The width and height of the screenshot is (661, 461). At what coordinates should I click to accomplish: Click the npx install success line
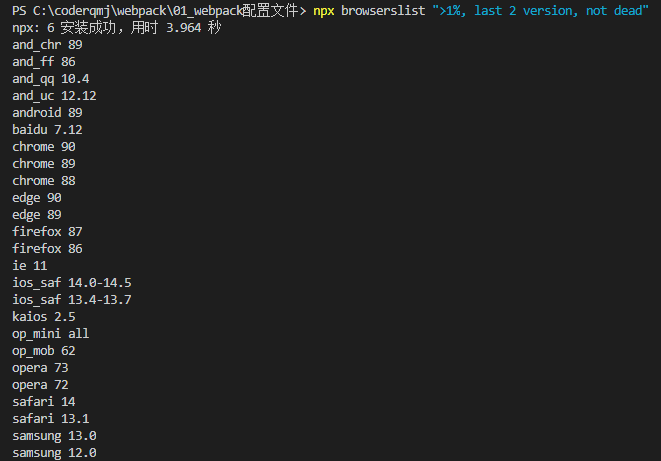(117, 28)
